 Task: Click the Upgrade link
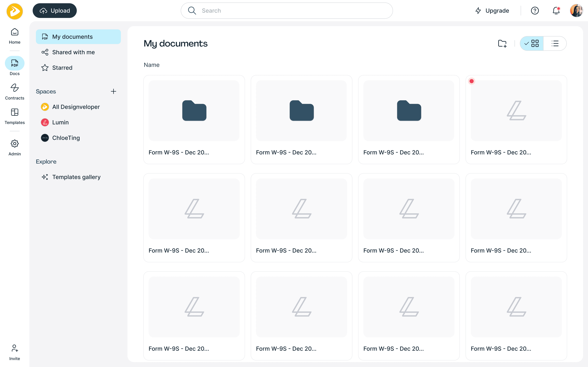[492, 11]
